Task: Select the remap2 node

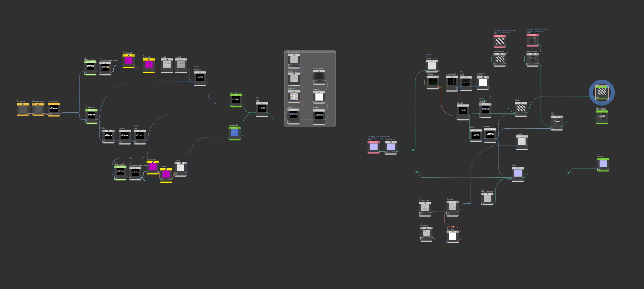Action: [x=490, y=135]
